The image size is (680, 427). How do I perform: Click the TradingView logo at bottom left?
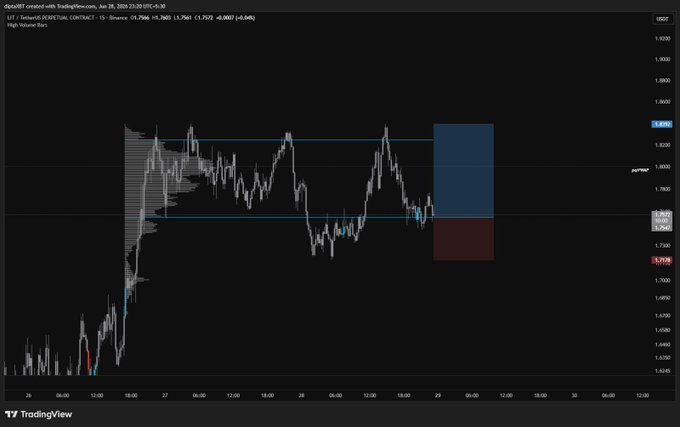click(39, 414)
